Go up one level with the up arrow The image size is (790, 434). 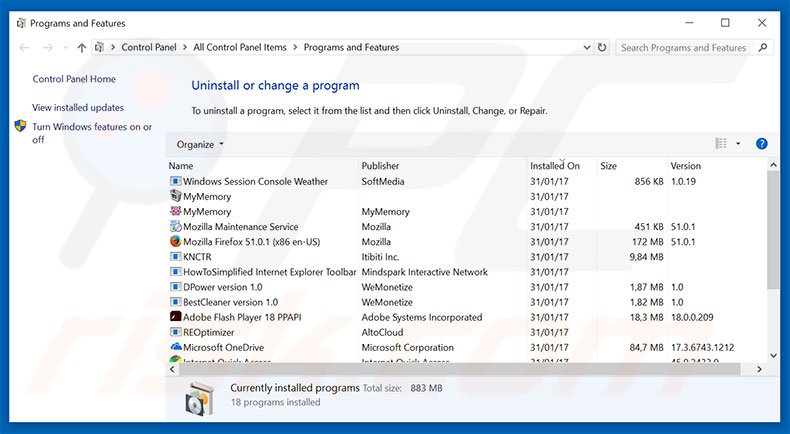82,47
